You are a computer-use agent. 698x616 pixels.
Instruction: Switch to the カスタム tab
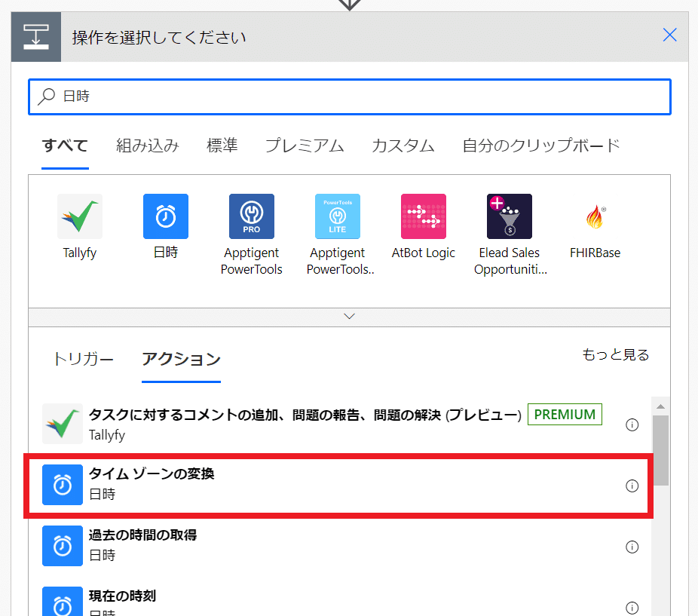click(403, 146)
